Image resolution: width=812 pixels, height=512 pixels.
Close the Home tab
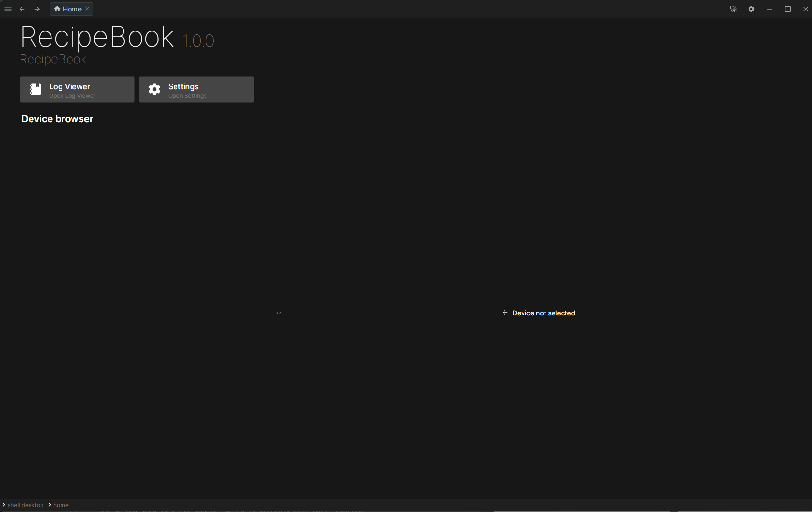click(87, 9)
